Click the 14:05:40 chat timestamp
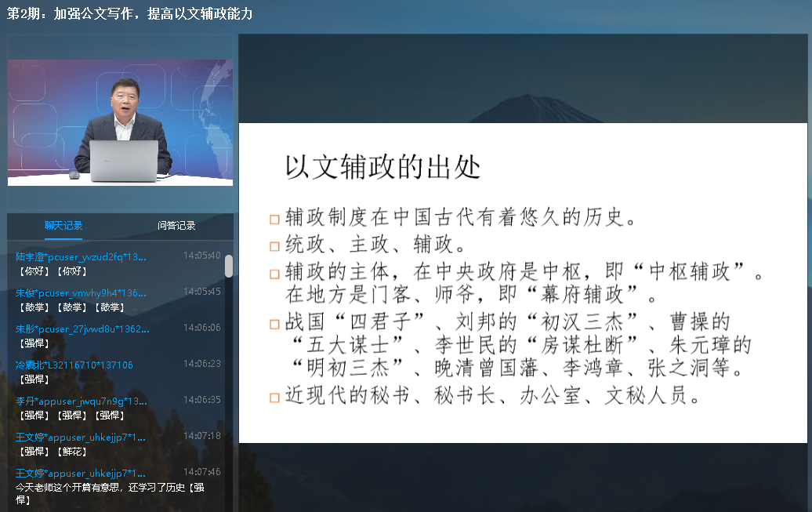The height and width of the screenshot is (512, 812). (202, 256)
